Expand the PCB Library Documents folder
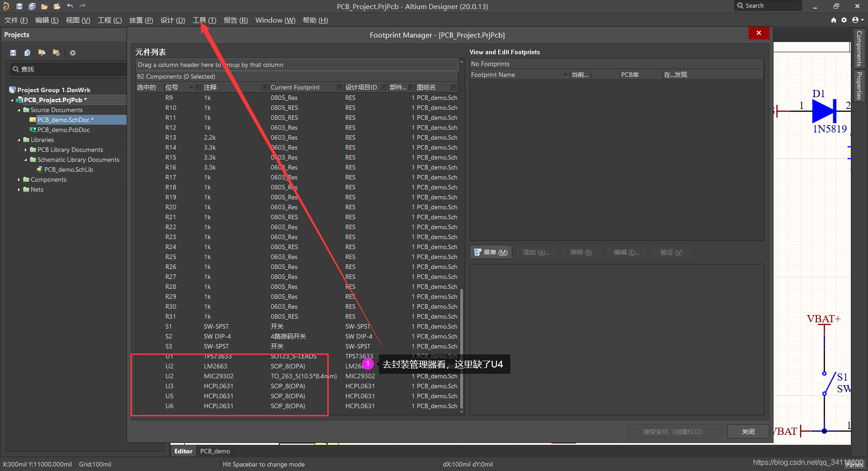 pyautogui.click(x=26, y=150)
